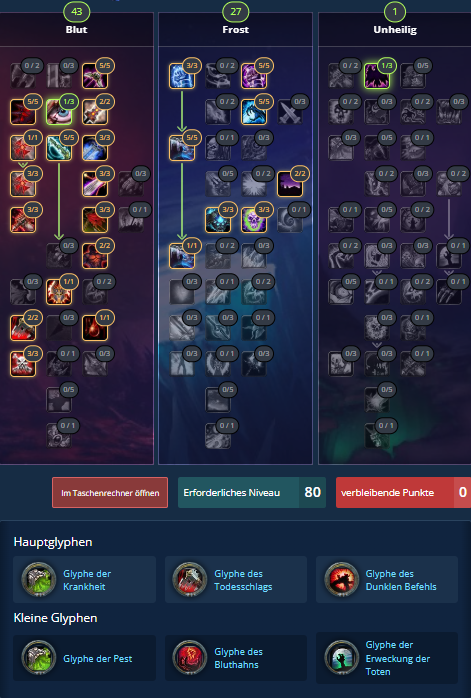Screen dimensions: 471x698
Task: Open the Glyphe des Todesschlags link
Action: click(x=243, y=580)
